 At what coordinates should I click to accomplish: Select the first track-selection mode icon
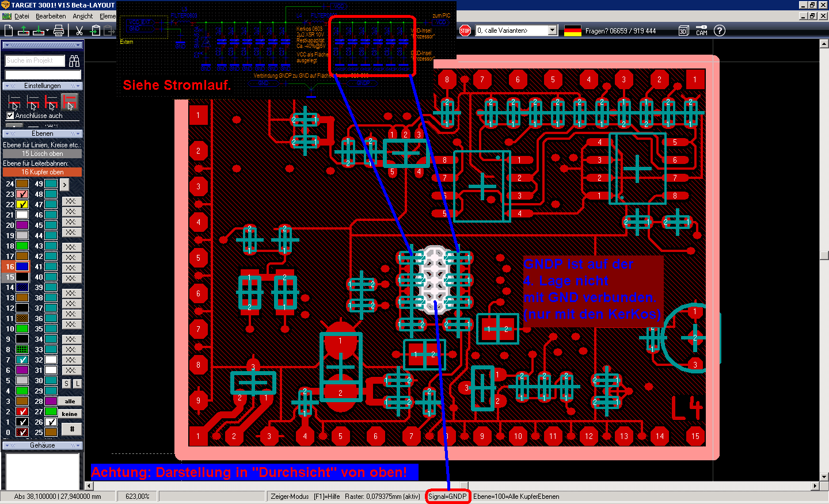coord(14,102)
